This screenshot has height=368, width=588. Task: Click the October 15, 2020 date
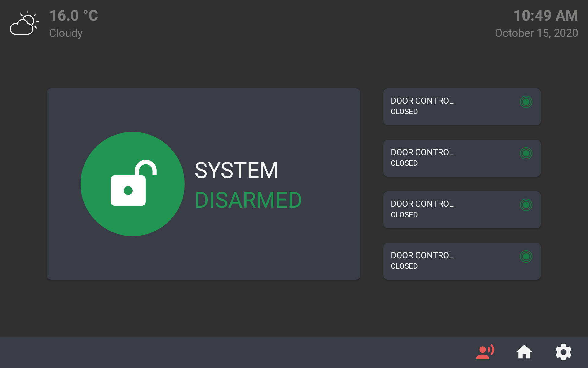[536, 33]
